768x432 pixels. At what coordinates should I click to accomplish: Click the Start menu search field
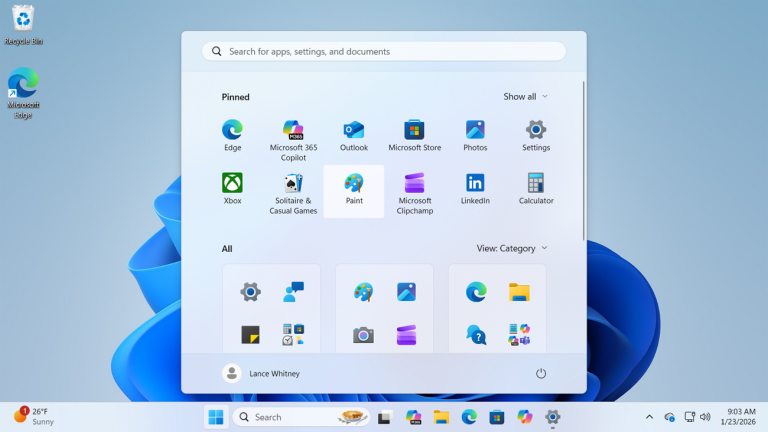coord(384,51)
